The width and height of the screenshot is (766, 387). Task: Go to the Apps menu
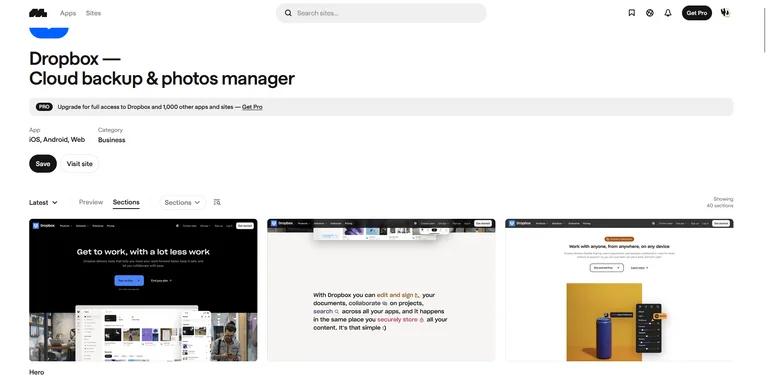(68, 13)
